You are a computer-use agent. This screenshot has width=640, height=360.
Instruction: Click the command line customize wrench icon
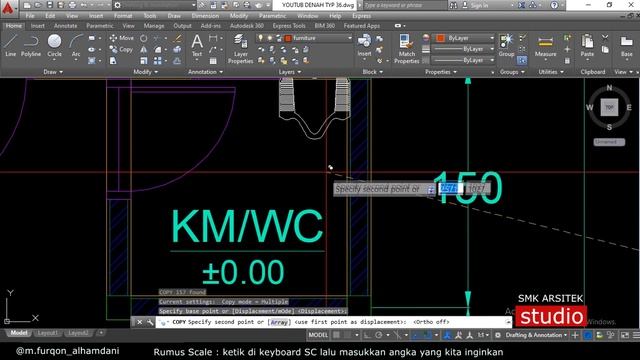point(150,322)
